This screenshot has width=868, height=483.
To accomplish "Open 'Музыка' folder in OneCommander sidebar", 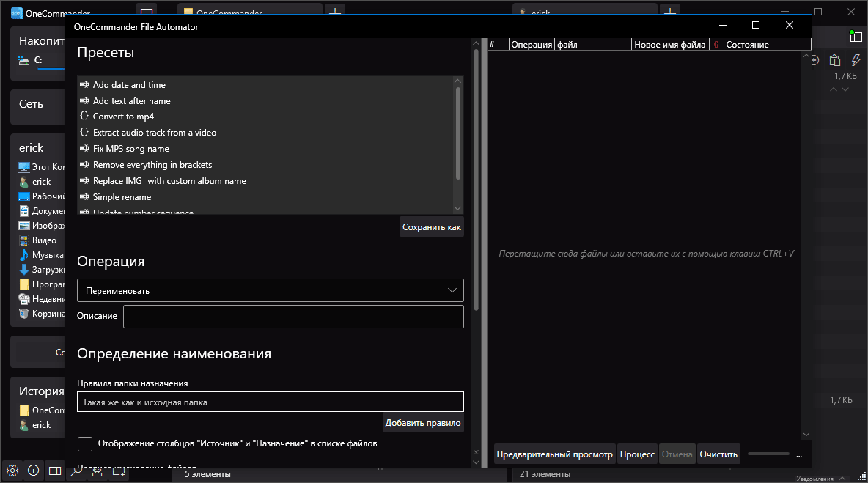I will pyautogui.click(x=42, y=255).
